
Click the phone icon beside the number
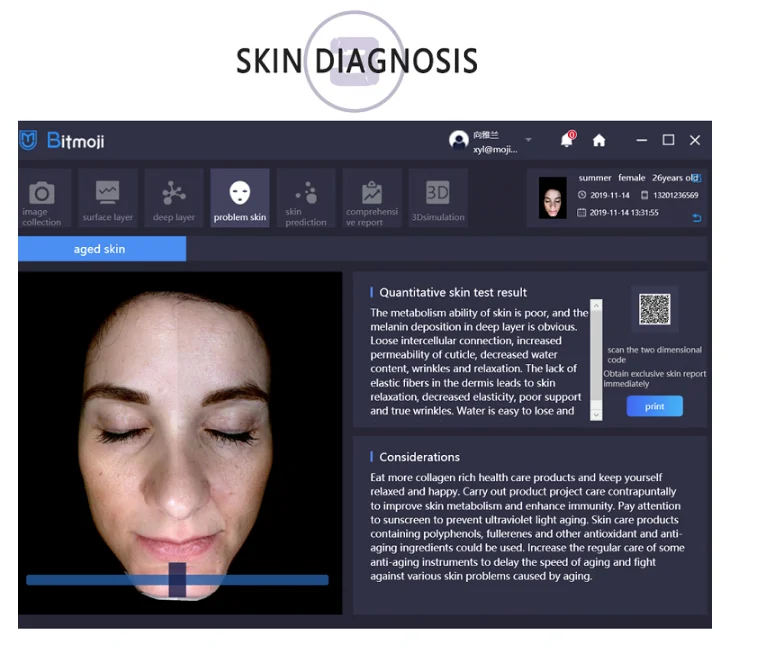(644, 196)
